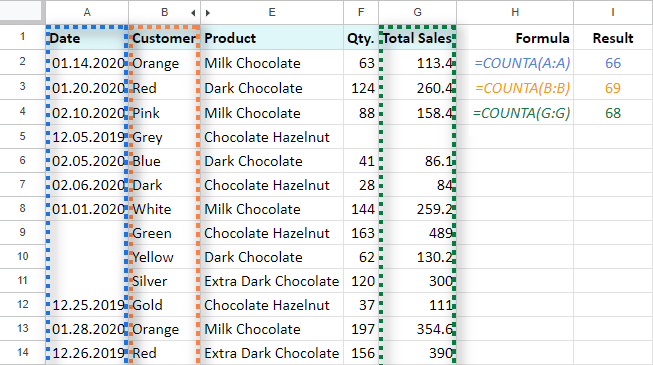This screenshot has width=653, height=365.
Task: Select the result cell showing 69
Action: (x=613, y=88)
